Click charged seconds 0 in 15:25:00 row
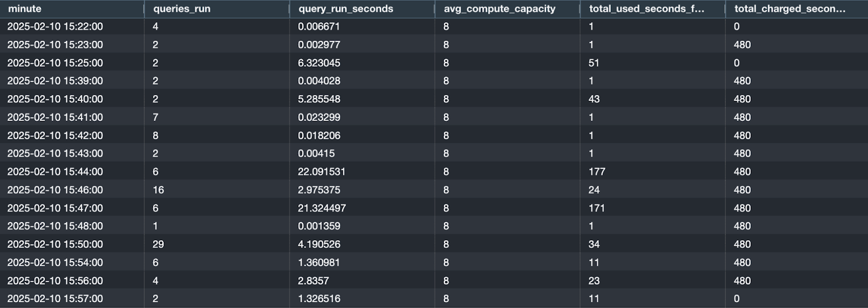868x308 pixels. click(737, 63)
